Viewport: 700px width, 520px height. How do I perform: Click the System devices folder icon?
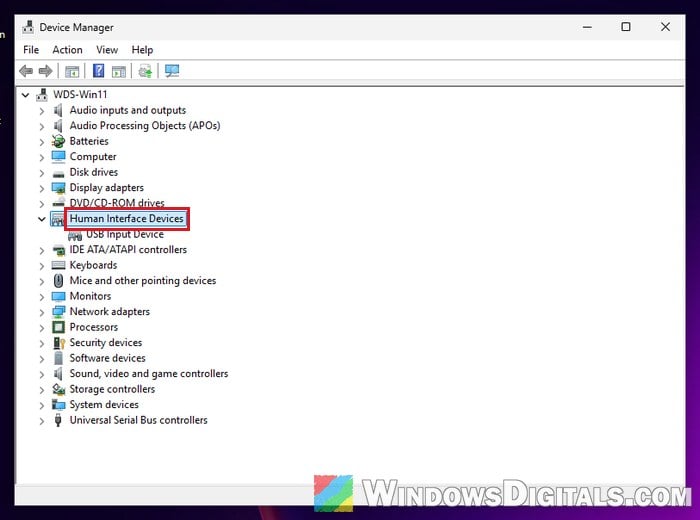tap(58, 405)
